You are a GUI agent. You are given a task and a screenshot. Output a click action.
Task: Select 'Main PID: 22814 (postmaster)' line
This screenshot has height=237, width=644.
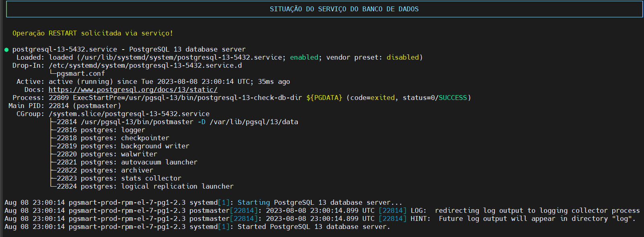click(65, 106)
